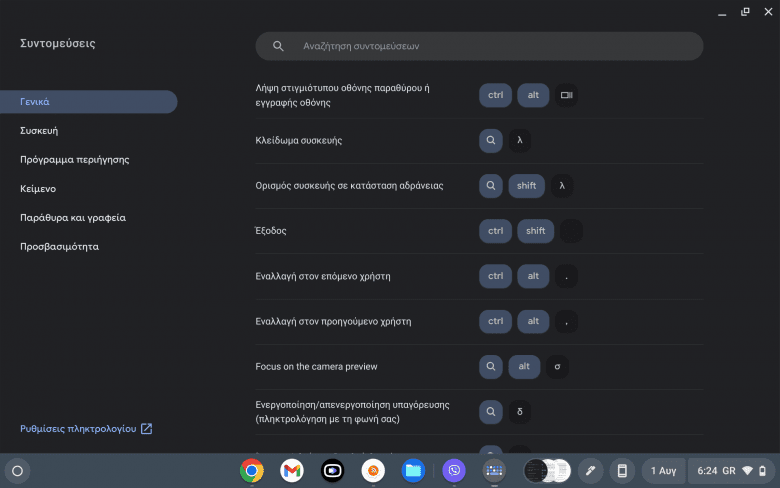
Task: Open the Παράθυρα και γραφεία category
Action: (73, 217)
